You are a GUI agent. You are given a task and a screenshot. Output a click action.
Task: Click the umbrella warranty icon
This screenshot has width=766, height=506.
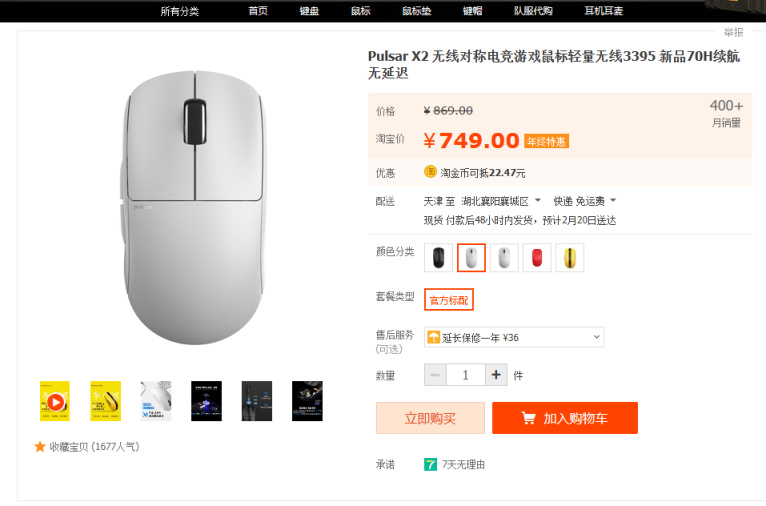pos(434,338)
